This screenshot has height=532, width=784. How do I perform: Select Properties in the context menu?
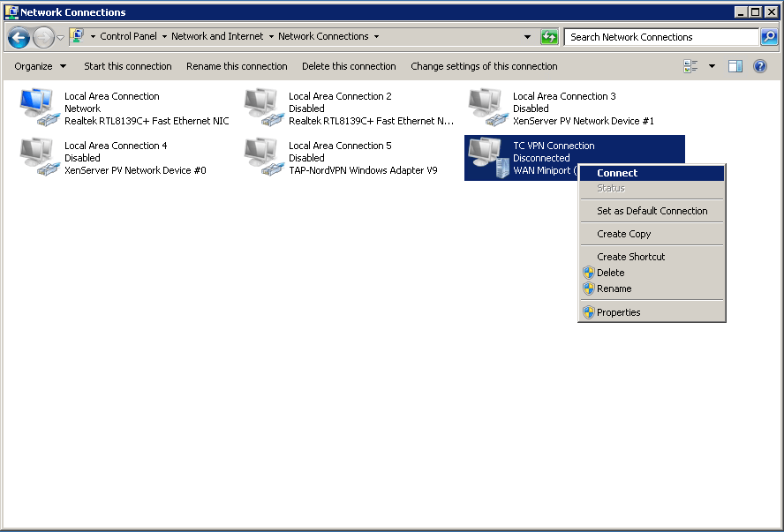pos(618,312)
